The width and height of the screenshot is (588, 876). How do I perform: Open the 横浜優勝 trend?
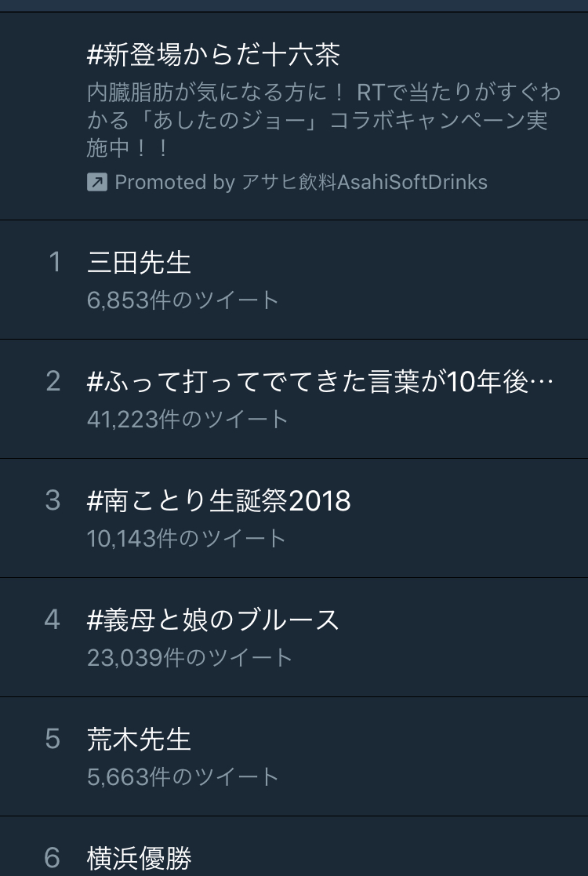(139, 858)
